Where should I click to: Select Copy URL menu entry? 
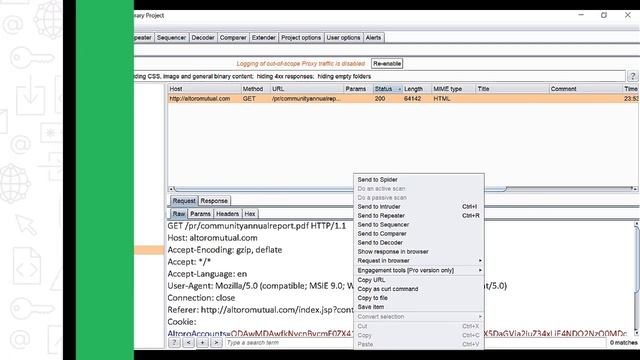click(x=419, y=280)
